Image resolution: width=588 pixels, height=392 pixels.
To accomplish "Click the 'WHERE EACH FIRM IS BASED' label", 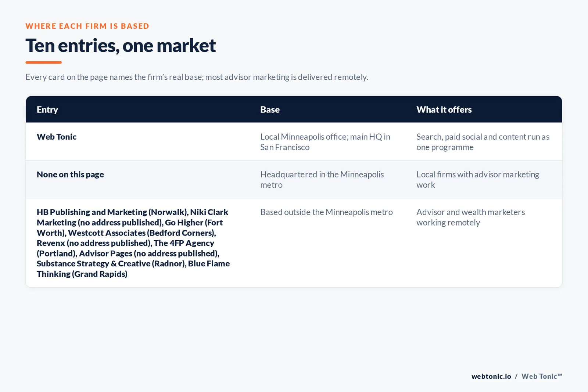I will point(87,26).
